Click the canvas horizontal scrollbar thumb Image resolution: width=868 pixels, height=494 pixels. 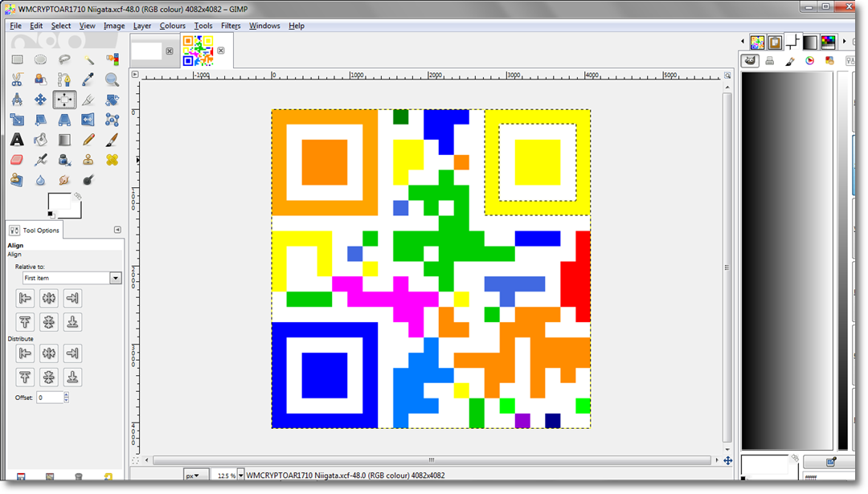click(432, 460)
